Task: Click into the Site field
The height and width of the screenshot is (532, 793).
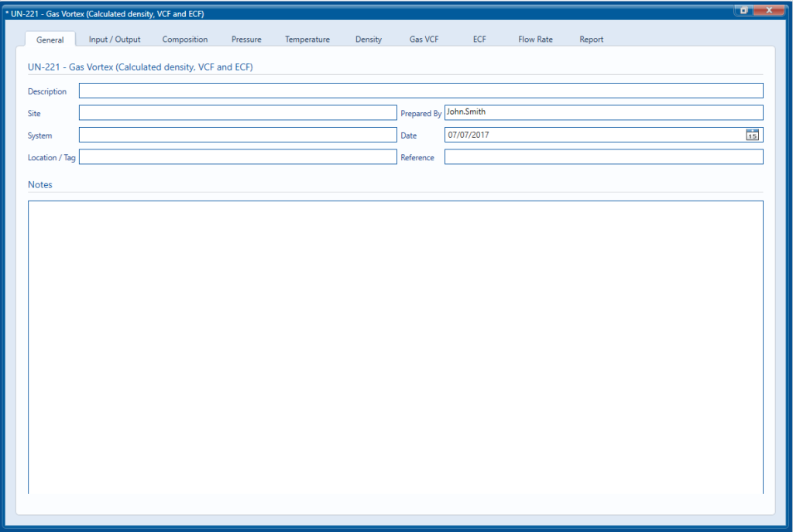Action: click(232, 112)
